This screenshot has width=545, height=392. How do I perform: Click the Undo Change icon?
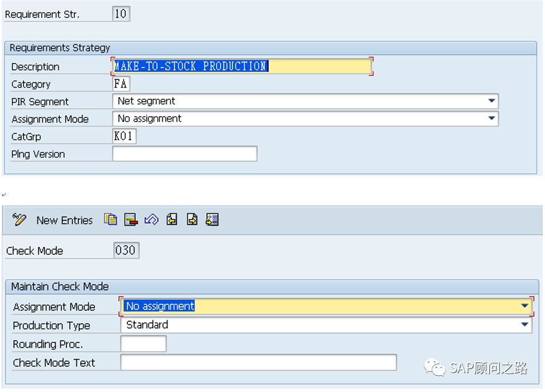(x=151, y=219)
